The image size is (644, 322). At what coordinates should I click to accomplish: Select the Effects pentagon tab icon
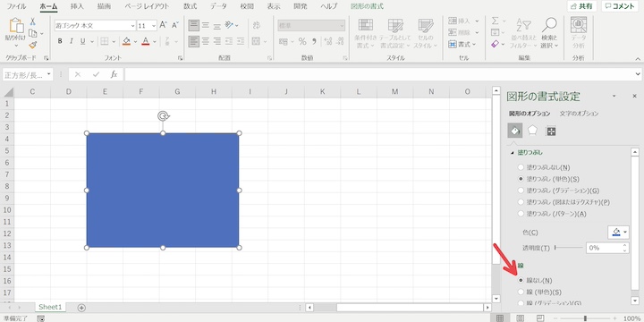[533, 131]
